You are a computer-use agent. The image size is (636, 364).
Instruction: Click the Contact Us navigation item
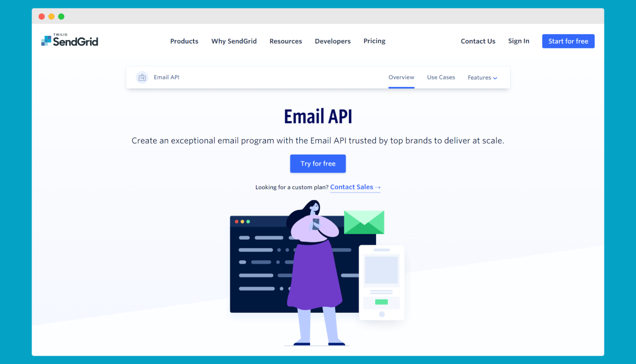[478, 41]
